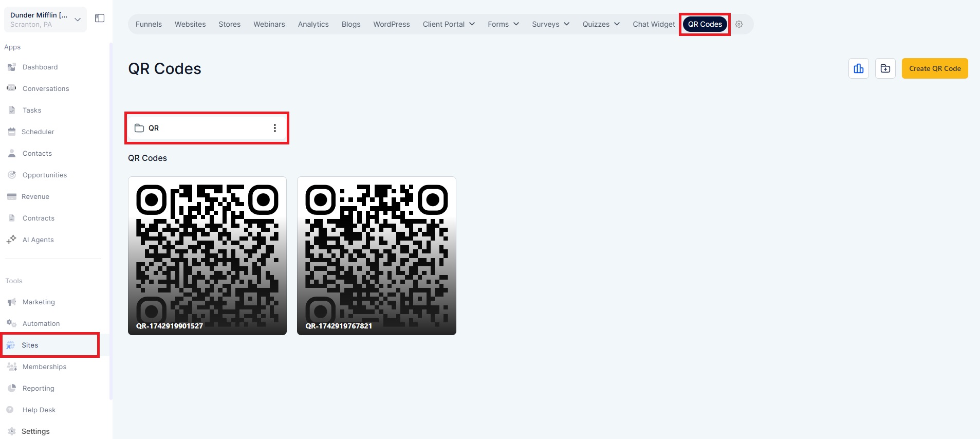
Task: Switch to the Analytics tab
Action: point(313,24)
